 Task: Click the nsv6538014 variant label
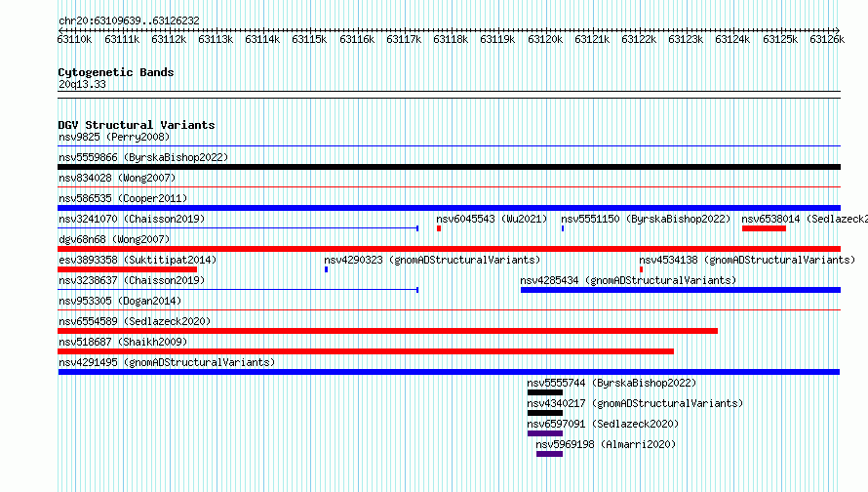[x=805, y=219]
